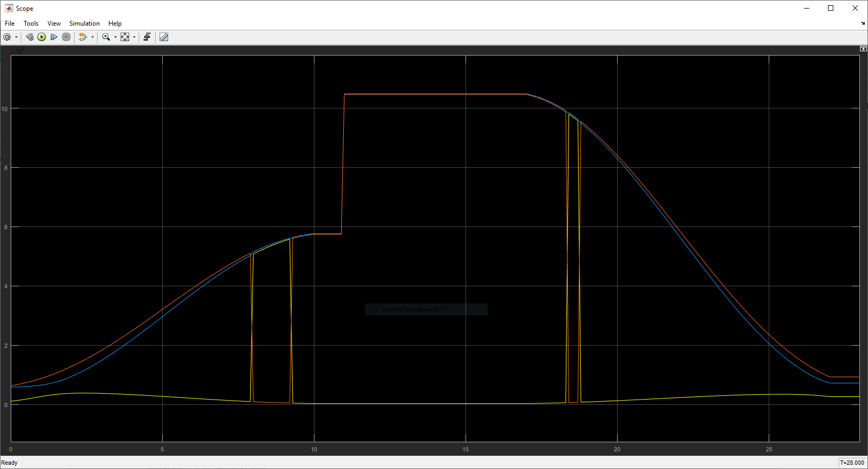Open the File menu

(x=10, y=24)
